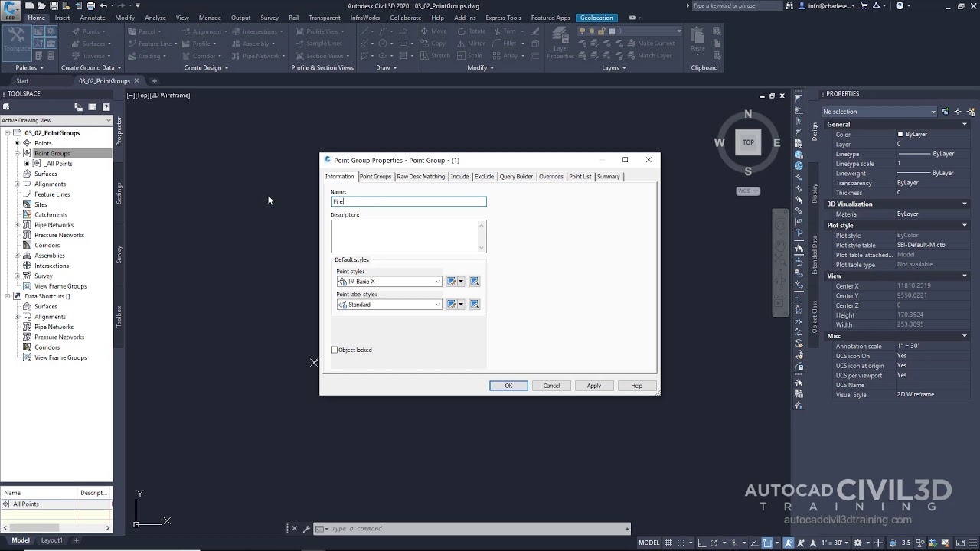Check the Object locked checkbox
This screenshot has height=551, width=980.
(x=334, y=350)
